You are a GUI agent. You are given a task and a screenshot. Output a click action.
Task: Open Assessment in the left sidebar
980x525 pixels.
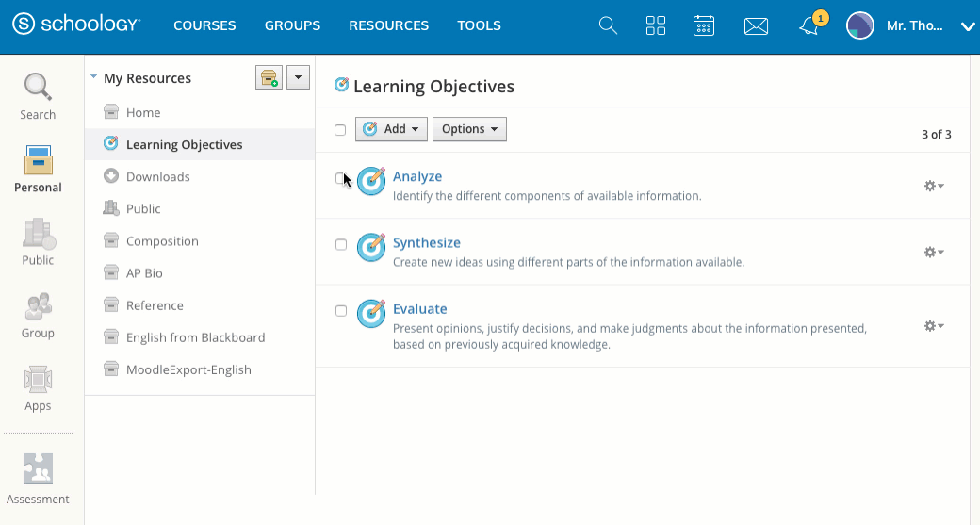pyautogui.click(x=38, y=479)
